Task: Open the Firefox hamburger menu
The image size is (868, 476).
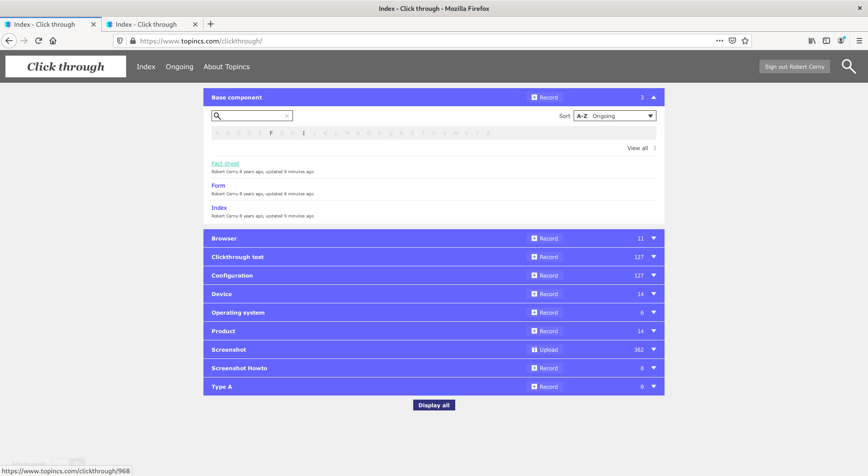Action: coord(859,41)
